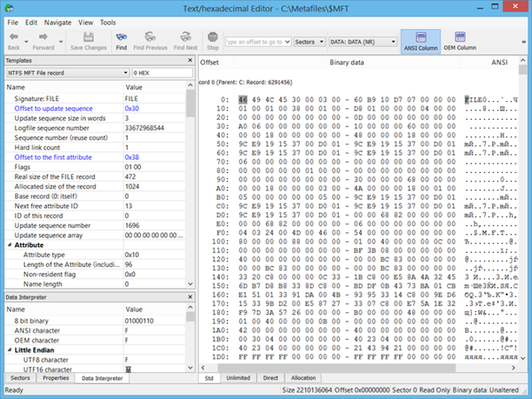The width and height of the screenshot is (532, 399).
Task: Open Find with the binoculars icon
Action: (121, 37)
